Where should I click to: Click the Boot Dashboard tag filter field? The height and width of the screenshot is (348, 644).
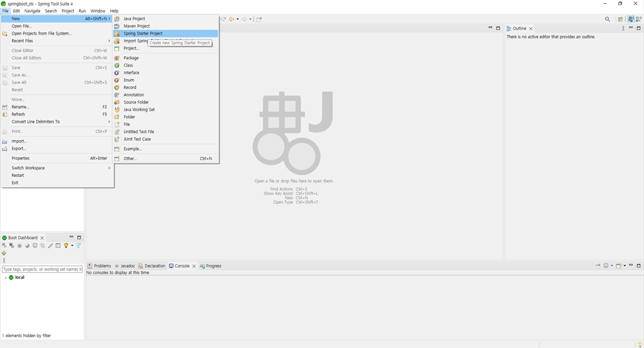(x=43, y=270)
